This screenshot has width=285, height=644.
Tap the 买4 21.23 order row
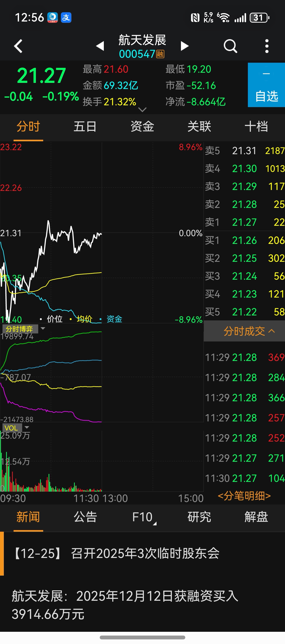click(x=244, y=294)
